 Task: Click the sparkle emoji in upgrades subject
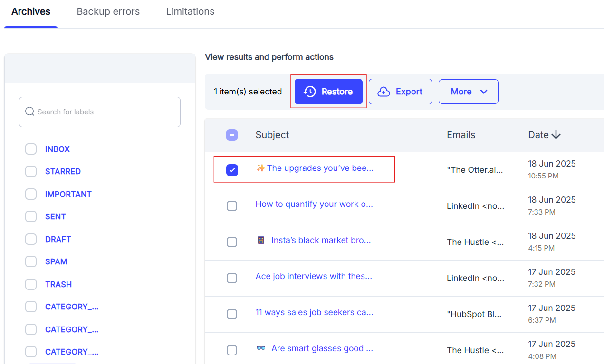(260, 168)
